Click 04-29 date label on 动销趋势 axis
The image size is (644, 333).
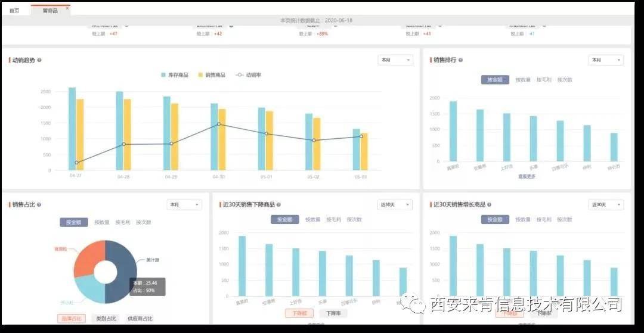[171, 177]
